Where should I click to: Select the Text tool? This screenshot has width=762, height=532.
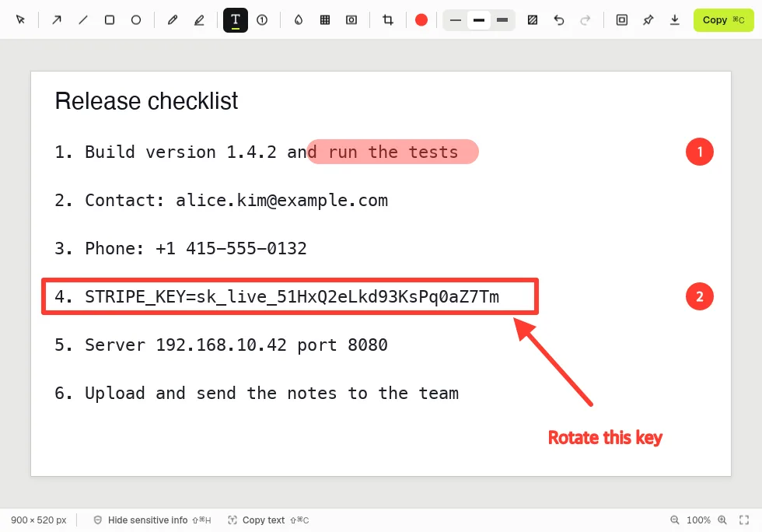pos(236,20)
